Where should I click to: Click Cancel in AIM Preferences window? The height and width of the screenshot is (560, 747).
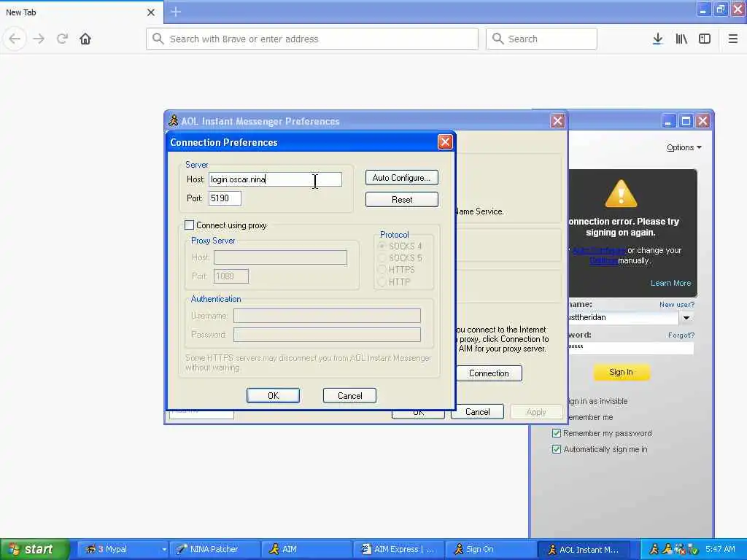pyautogui.click(x=477, y=412)
